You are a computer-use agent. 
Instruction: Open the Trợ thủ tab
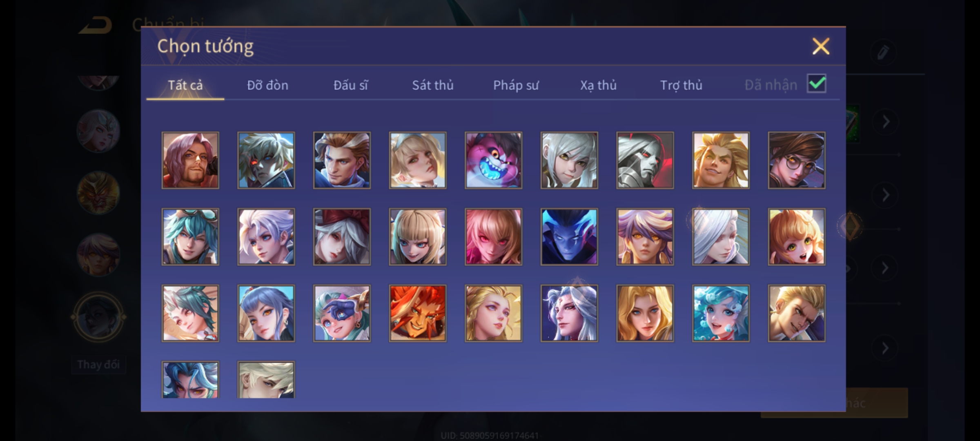click(681, 85)
